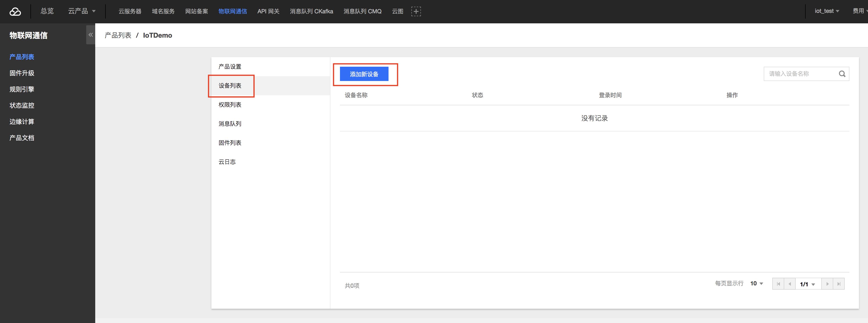Viewport: 868px width, 323px height.
Task: Open the 费用 menu
Action: click(x=860, y=11)
